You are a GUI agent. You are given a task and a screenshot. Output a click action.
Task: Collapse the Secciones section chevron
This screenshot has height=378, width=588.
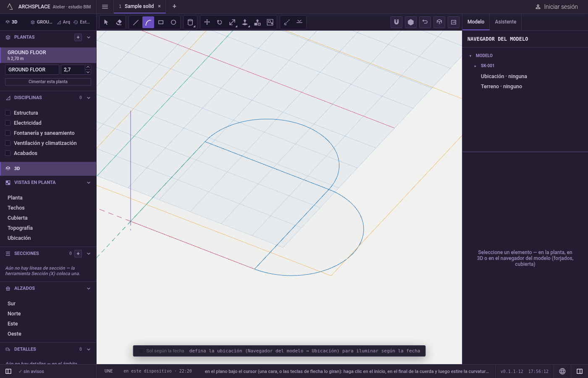89,254
